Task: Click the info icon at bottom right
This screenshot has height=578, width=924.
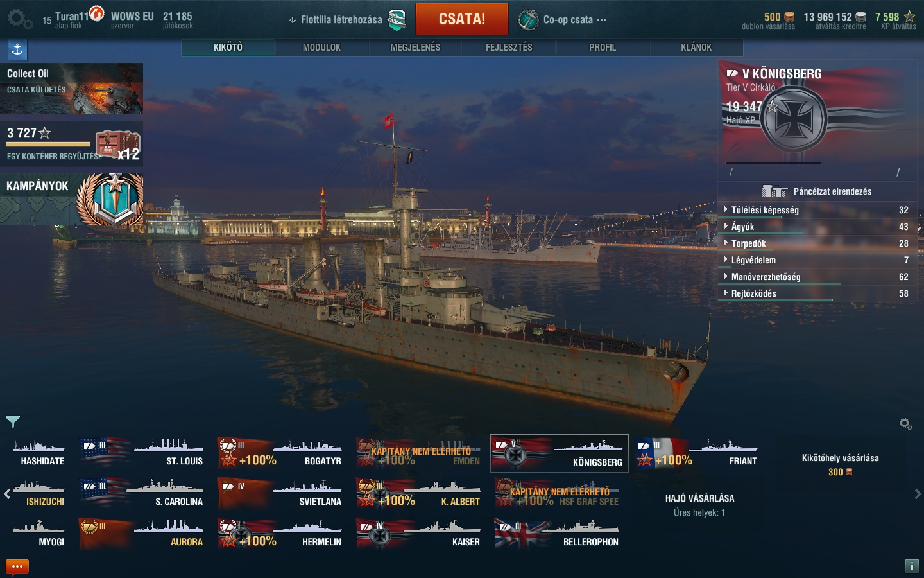Action: click(912, 566)
